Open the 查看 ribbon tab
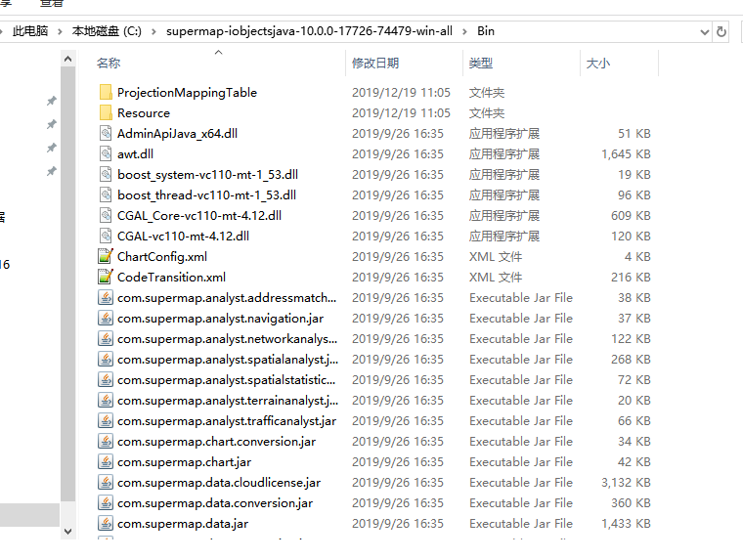Viewport: 743px width, 560px height. [x=49, y=4]
